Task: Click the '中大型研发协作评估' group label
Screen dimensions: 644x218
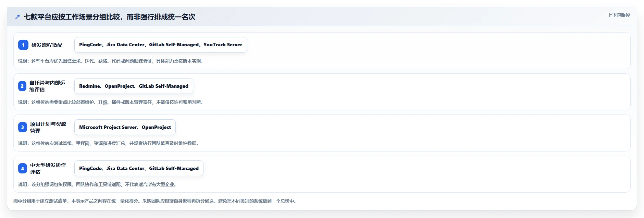Action: 48,168
